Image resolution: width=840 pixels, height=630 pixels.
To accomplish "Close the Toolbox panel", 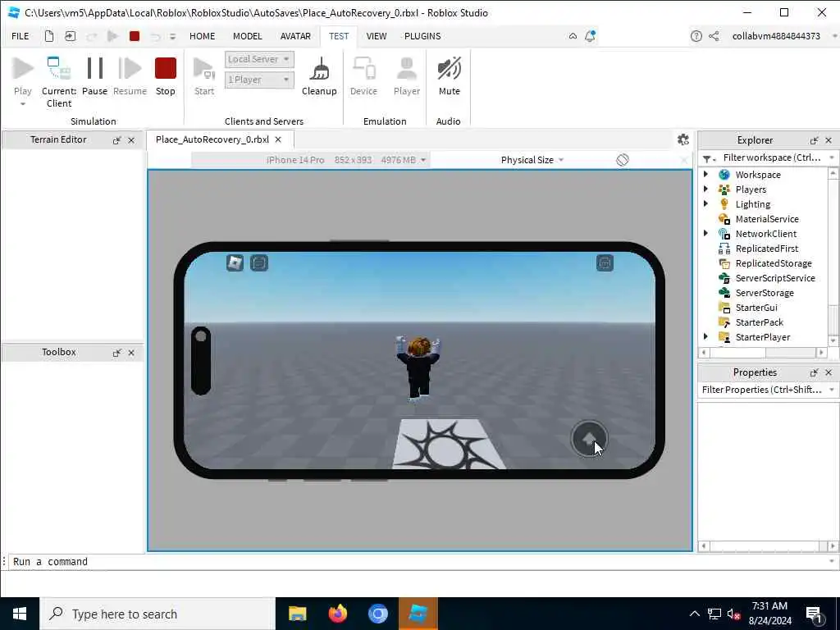I will (x=131, y=353).
